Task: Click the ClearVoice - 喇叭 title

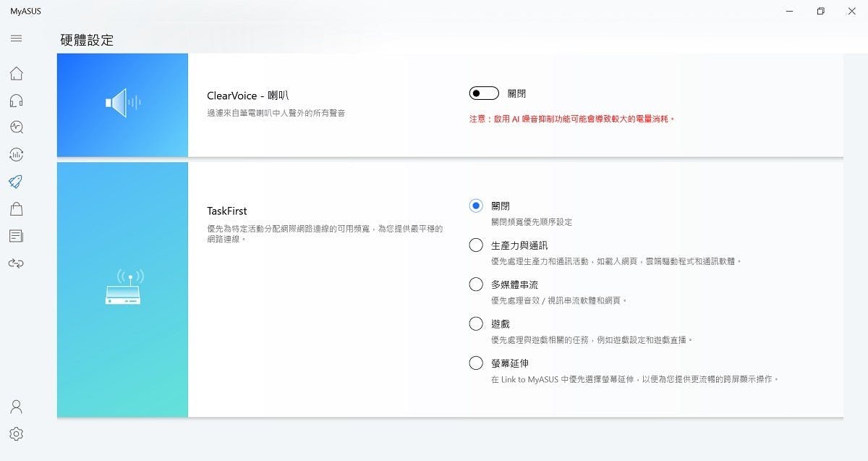Action: 248,95
